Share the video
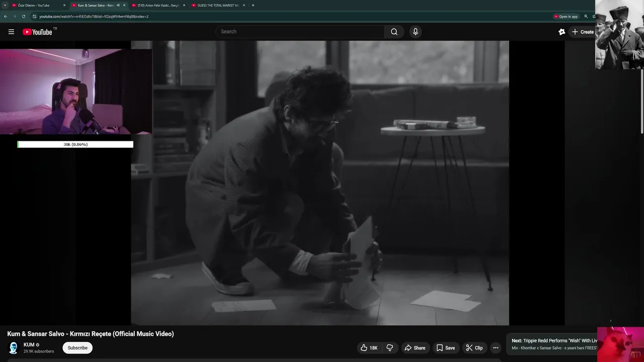The width and height of the screenshot is (644, 362). 415,348
